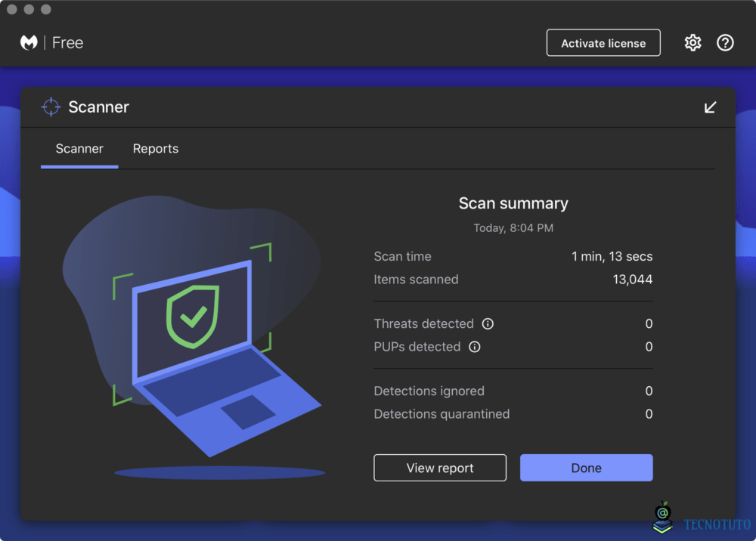Click the Malwarebytes logo icon
Viewport: 756px width, 541px height.
coord(29,43)
